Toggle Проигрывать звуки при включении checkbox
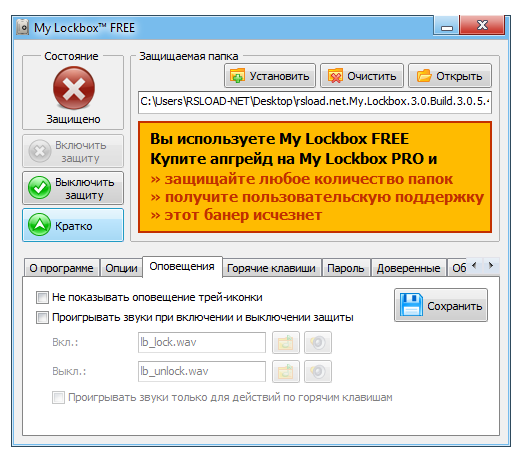The height and width of the screenshot is (465, 529). click(42, 317)
